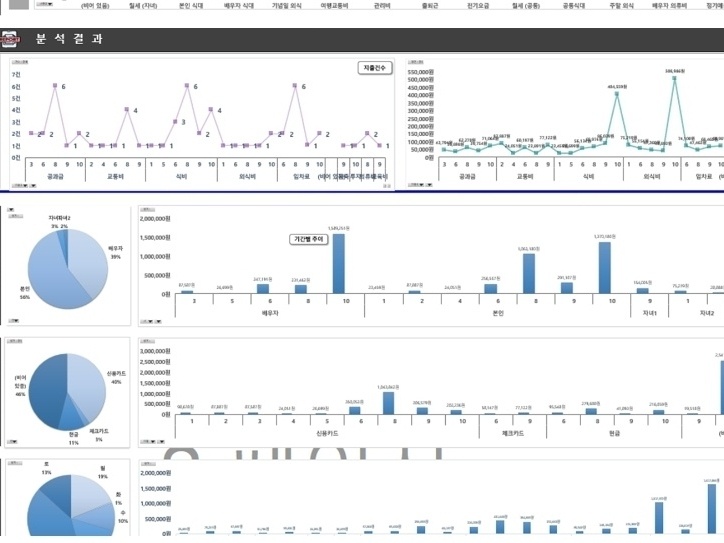The image size is (724, 543).
Task: Select the (비어 있음) 46% pie slice
Action: pyautogui.click(x=46, y=388)
